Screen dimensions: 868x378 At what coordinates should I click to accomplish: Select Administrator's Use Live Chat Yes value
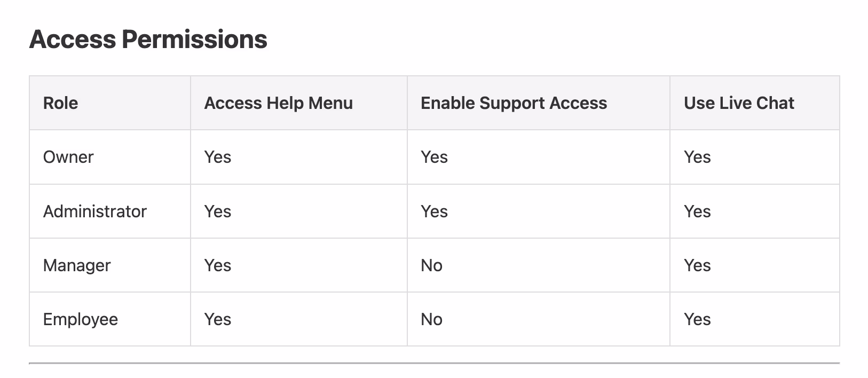click(x=697, y=211)
